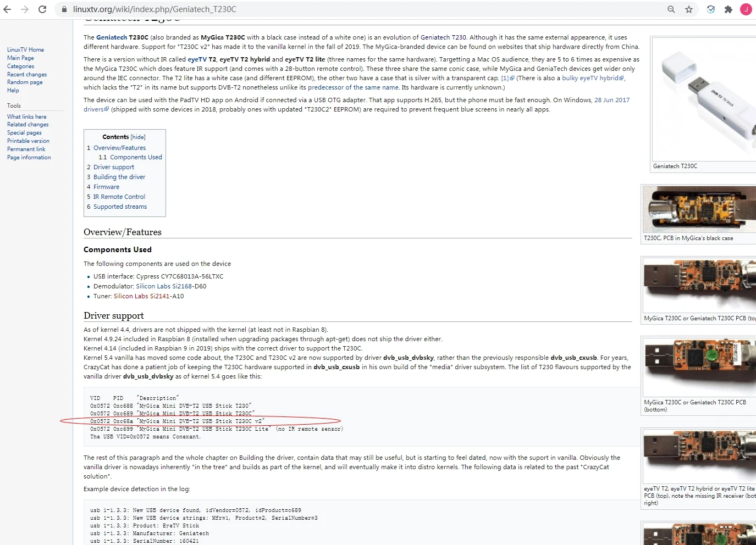The width and height of the screenshot is (756, 545).
Task: Select the 0xc688 Stick T230 row
Action: [171, 406]
